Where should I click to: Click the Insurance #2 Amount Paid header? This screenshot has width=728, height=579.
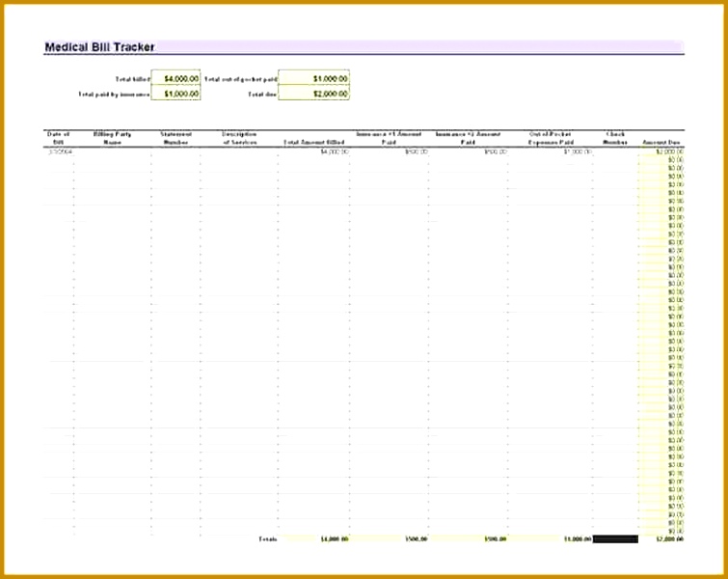point(468,138)
